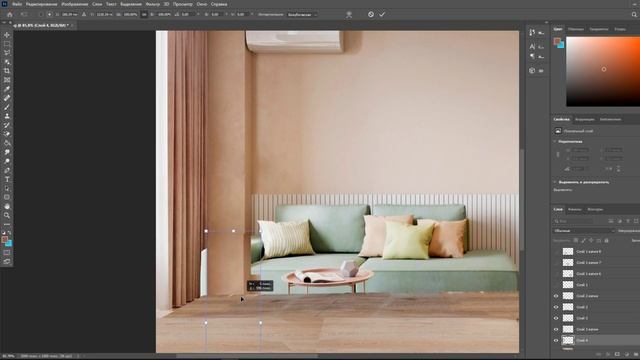
Task: Select the Lasso tool
Action: [x=7, y=53]
